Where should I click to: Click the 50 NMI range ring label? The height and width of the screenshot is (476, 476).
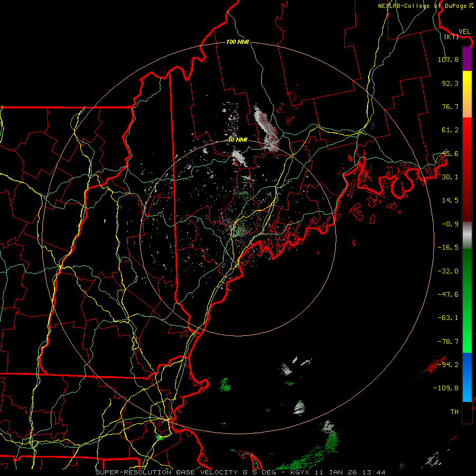tap(237, 140)
